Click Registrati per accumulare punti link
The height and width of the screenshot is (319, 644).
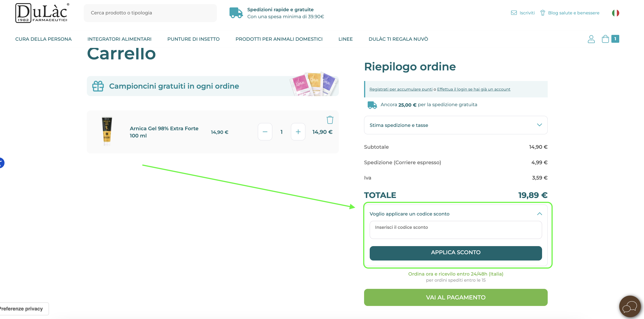[401, 89]
